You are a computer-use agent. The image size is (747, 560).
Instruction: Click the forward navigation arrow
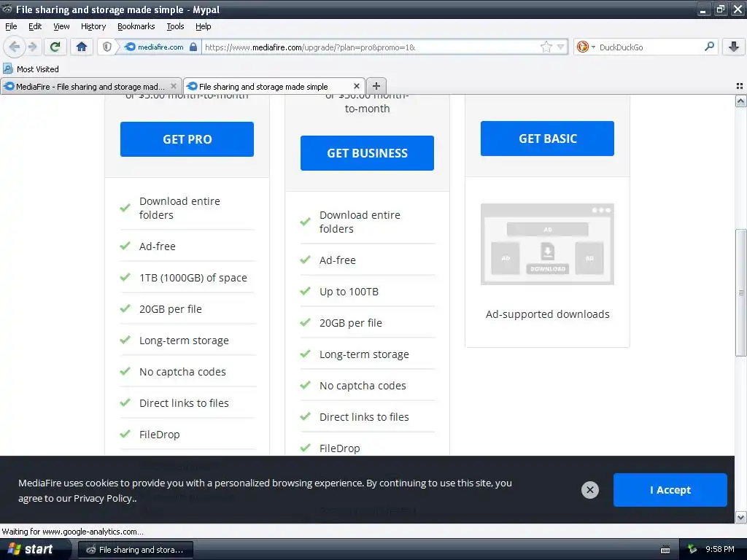pyautogui.click(x=32, y=47)
